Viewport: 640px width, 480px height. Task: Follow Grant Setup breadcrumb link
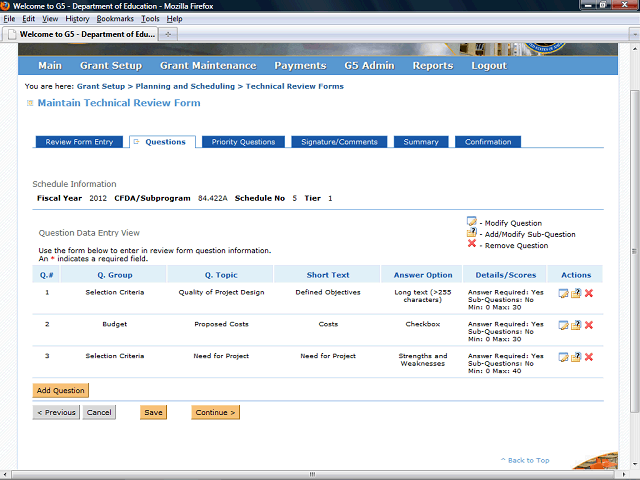tap(101, 86)
